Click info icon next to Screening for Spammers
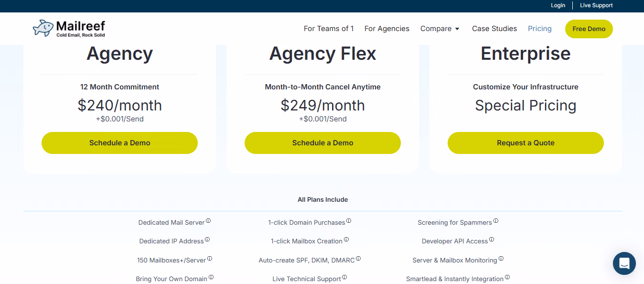This screenshot has height=284, width=644. click(496, 221)
